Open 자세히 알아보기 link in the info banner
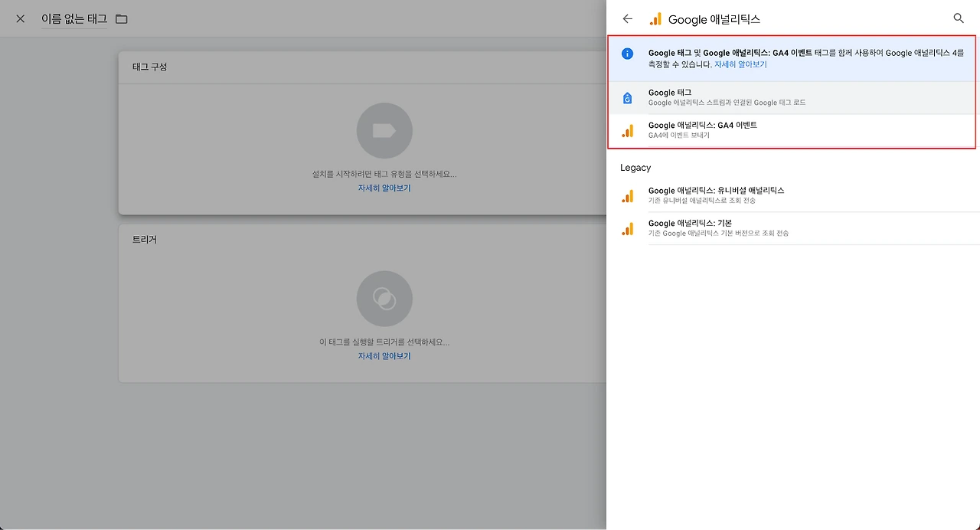 pyautogui.click(x=740, y=65)
